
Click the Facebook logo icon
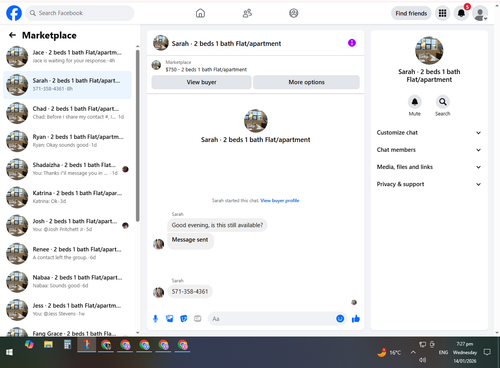tap(14, 13)
